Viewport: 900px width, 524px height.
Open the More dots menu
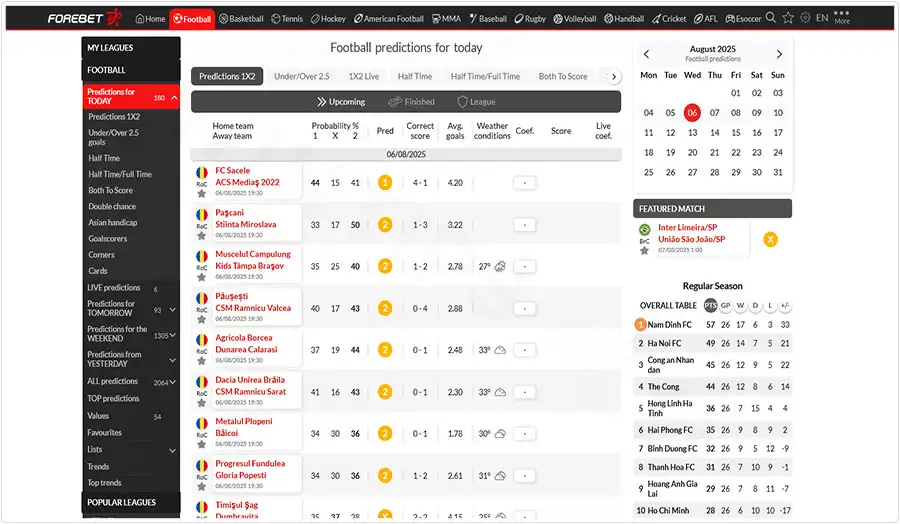(x=842, y=17)
